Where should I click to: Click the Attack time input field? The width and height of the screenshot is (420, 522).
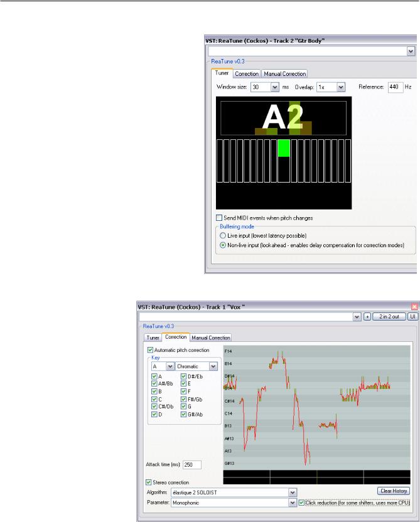click(192, 465)
